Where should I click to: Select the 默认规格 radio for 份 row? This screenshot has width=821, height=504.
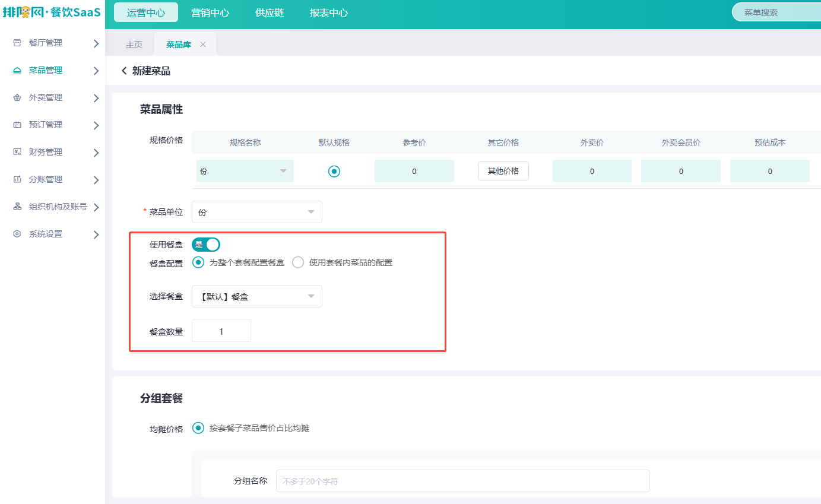pos(334,171)
